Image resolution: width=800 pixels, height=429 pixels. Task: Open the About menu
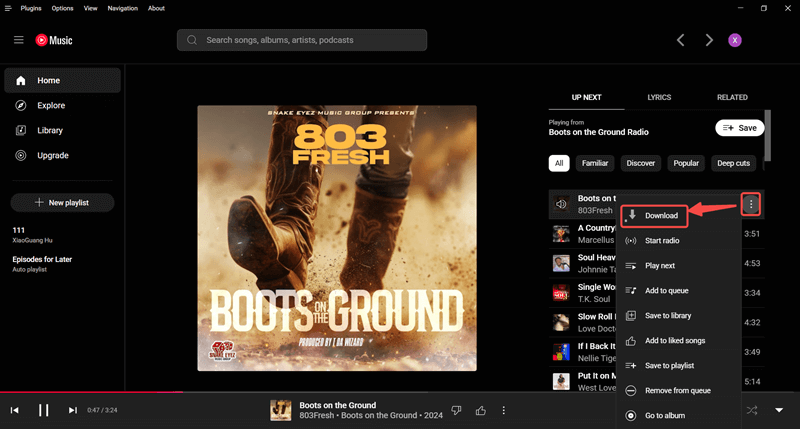[x=156, y=8]
